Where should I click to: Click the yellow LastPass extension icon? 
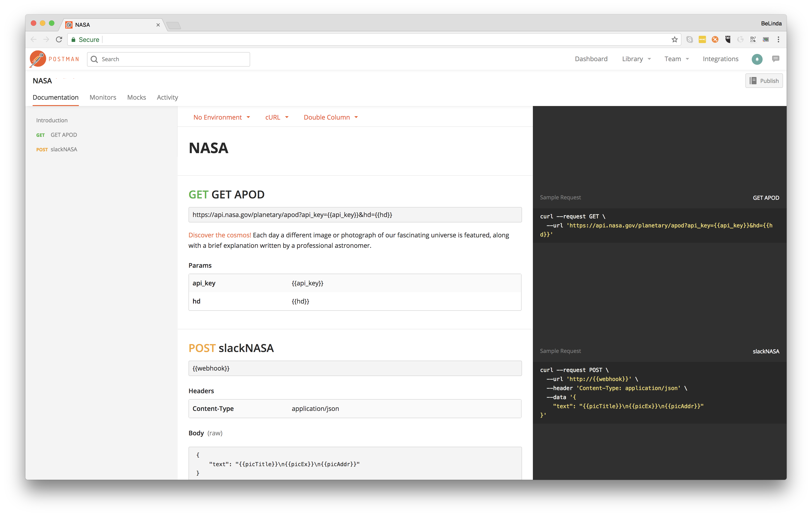pos(702,39)
